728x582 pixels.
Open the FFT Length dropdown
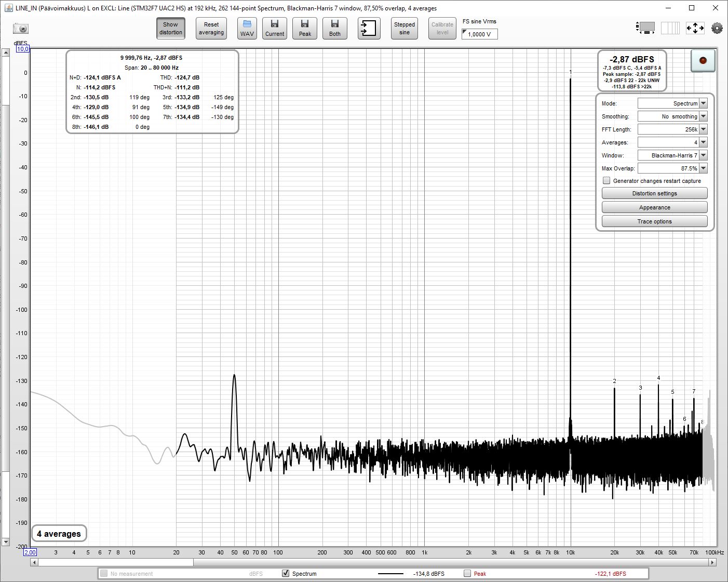click(x=672, y=129)
